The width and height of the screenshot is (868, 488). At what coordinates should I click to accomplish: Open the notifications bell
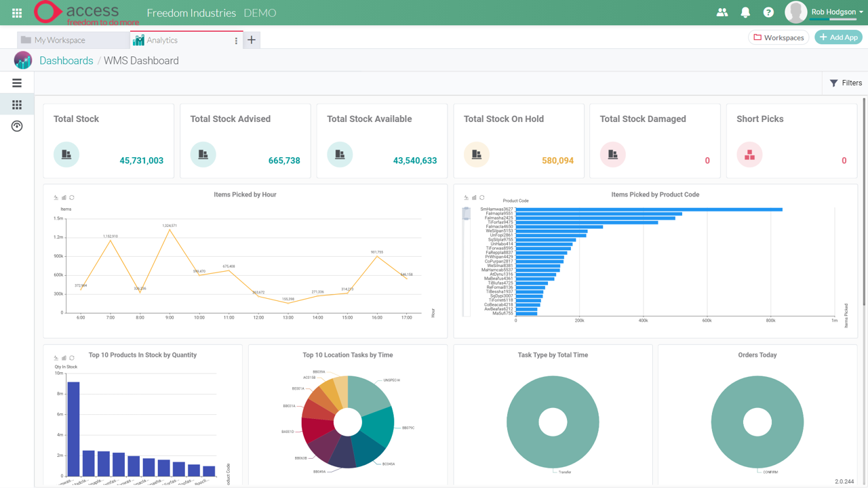[745, 12]
